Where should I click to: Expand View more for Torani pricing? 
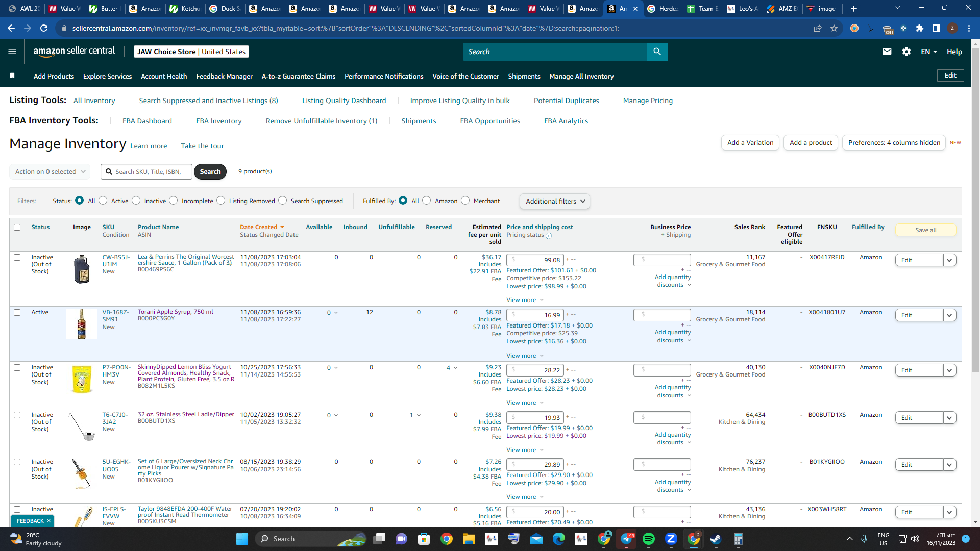tap(525, 356)
